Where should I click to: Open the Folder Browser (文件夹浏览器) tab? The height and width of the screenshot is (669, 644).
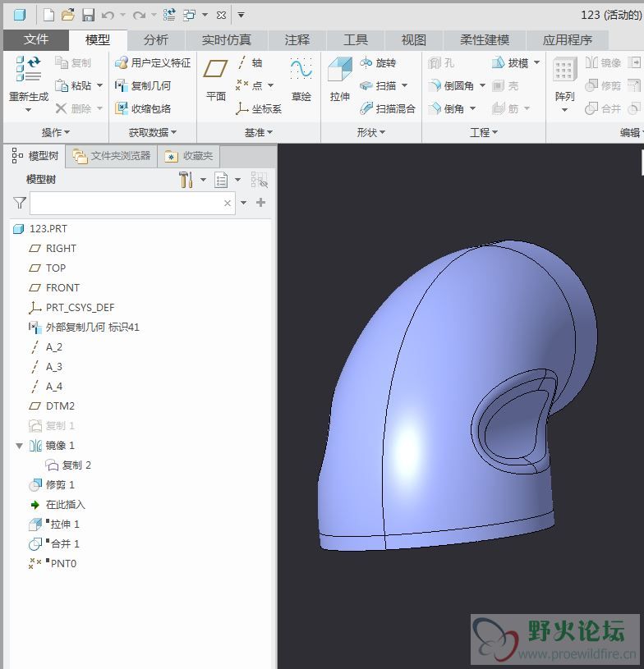[x=112, y=156]
